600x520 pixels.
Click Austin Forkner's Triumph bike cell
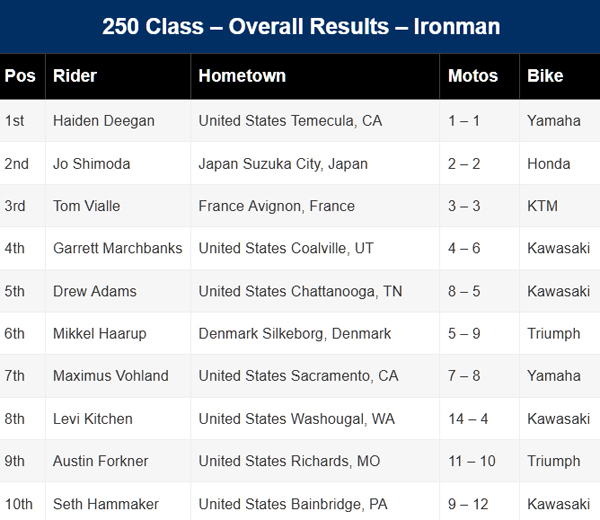pos(553,461)
